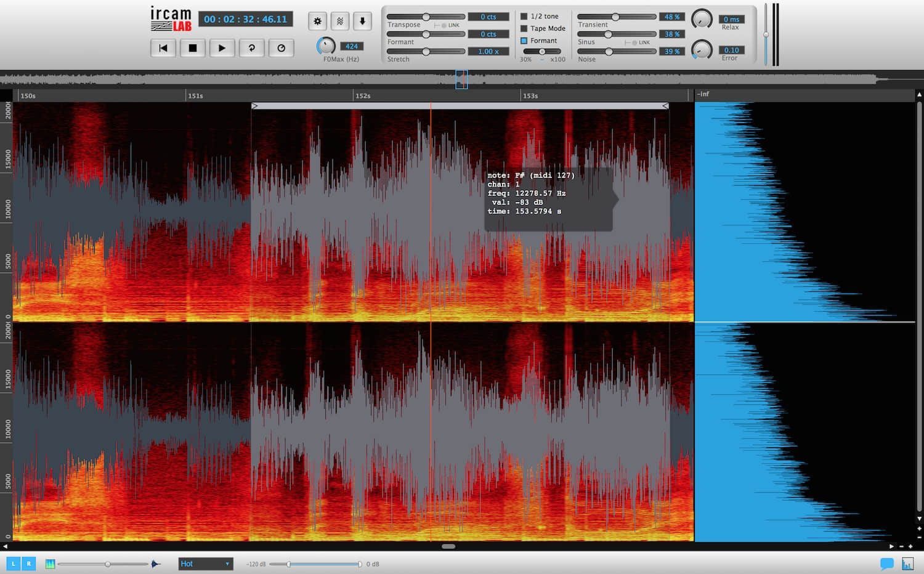This screenshot has width=924, height=574.
Task: Click the F0Max value field showing 424
Action: click(351, 46)
